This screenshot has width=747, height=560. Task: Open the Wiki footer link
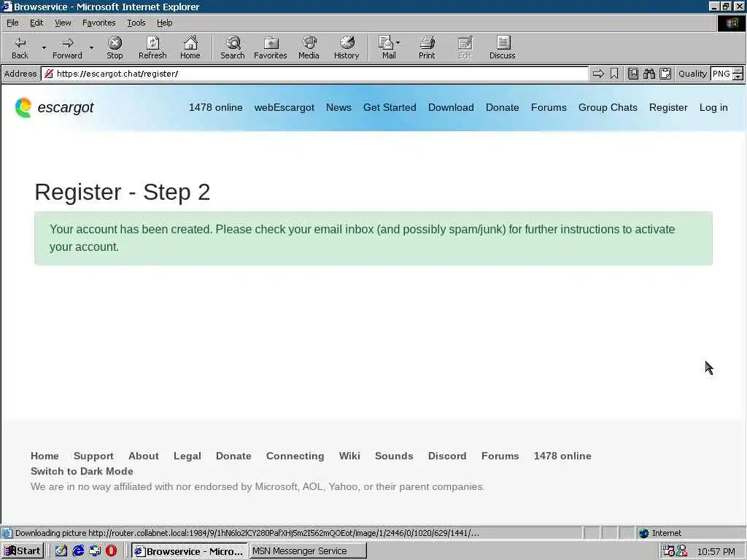pyautogui.click(x=349, y=456)
